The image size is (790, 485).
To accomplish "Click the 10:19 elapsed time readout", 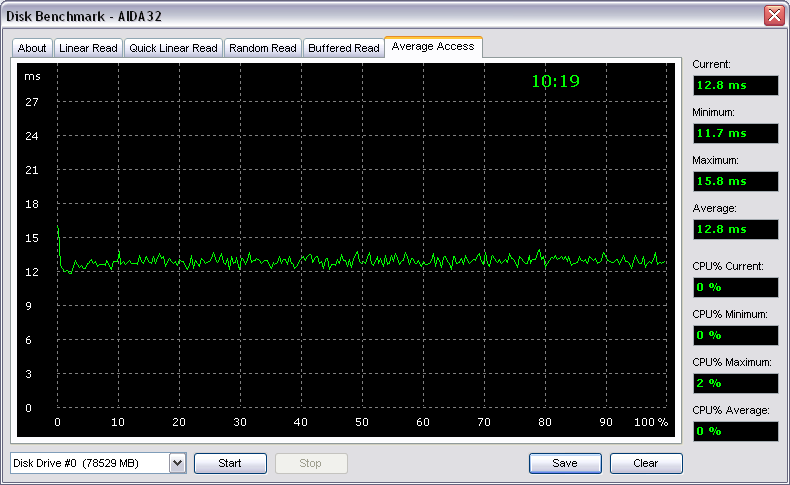I will tap(556, 81).
